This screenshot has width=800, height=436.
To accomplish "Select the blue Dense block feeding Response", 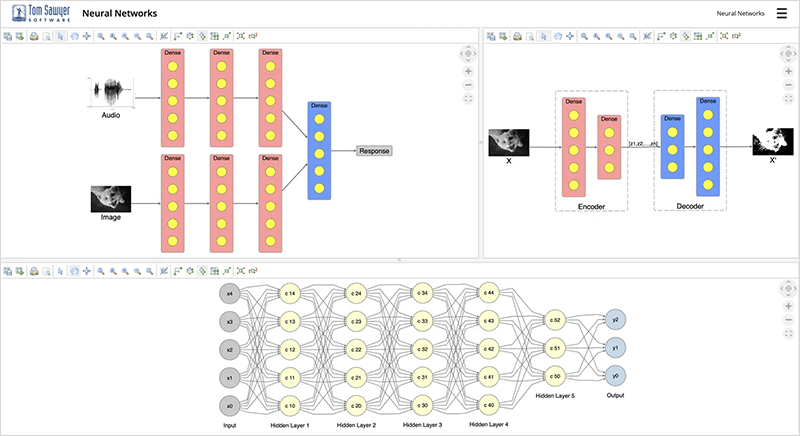I will coord(319,151).
